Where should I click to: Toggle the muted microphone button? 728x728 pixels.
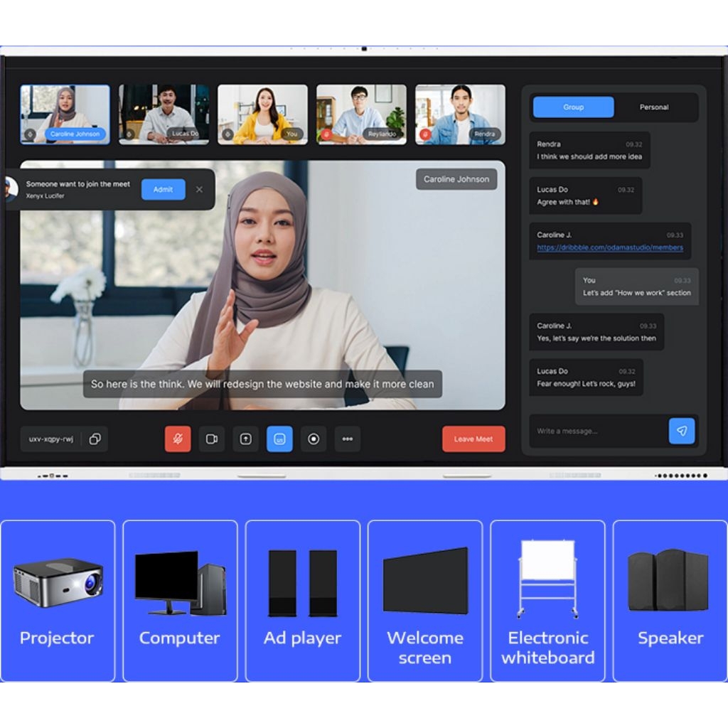click(x=178, y=439)
